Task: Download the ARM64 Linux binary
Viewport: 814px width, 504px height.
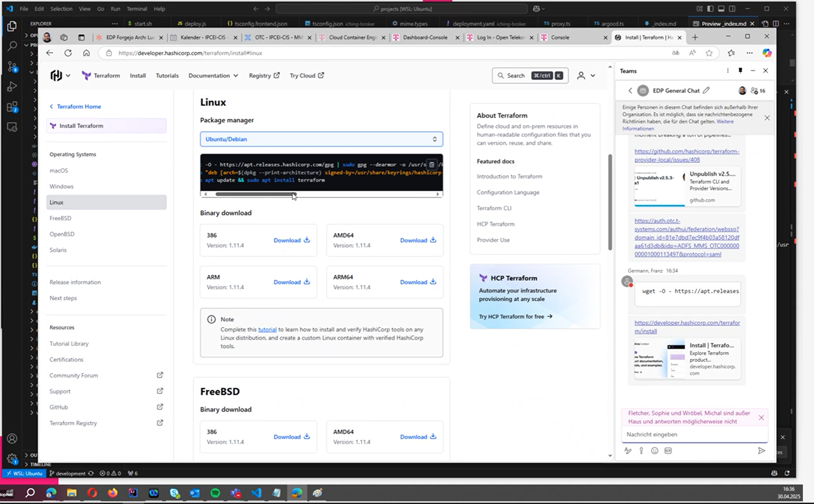Action: [x=418, y=282]
